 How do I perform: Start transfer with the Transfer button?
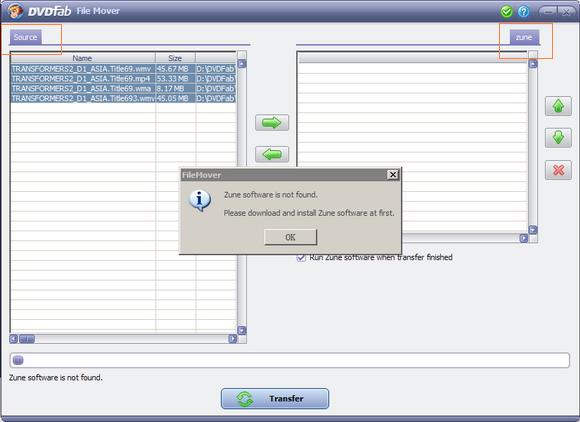pyautogui.click(x=275, y=398)
